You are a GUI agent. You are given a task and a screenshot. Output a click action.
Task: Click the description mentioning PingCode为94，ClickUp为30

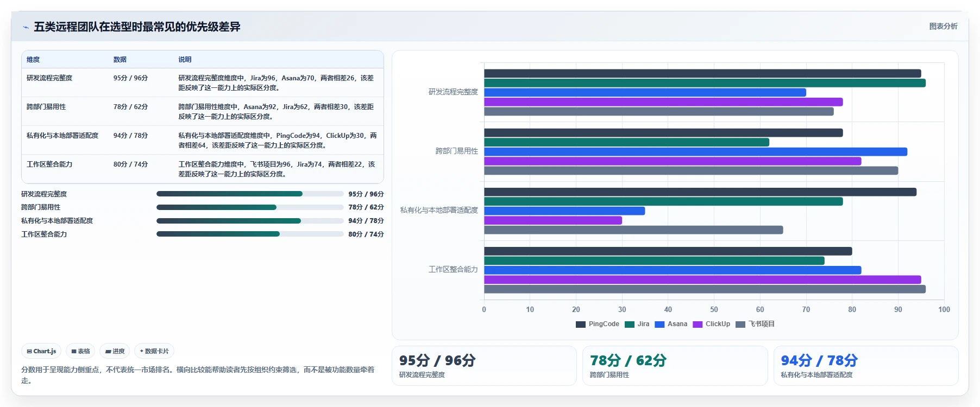coord(278,141)
